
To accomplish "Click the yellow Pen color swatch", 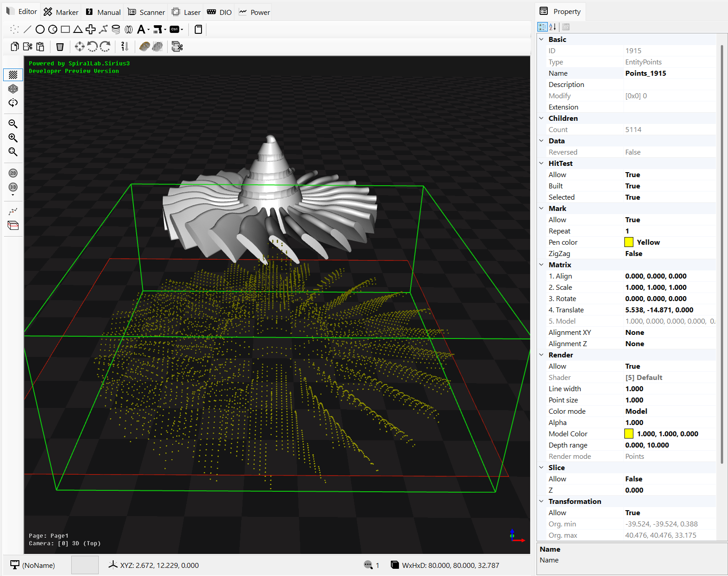I will [x=628, y=242].
